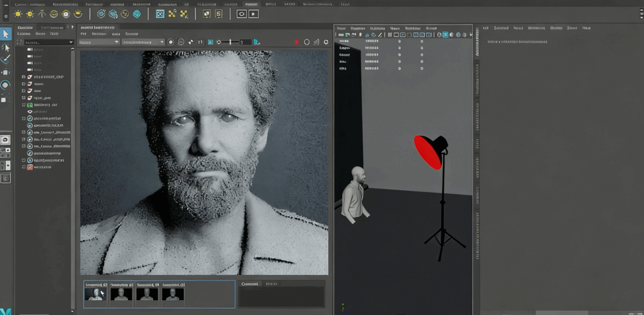
Task: Click the teal cube icon on the shelf
Action: coord(137,14)
